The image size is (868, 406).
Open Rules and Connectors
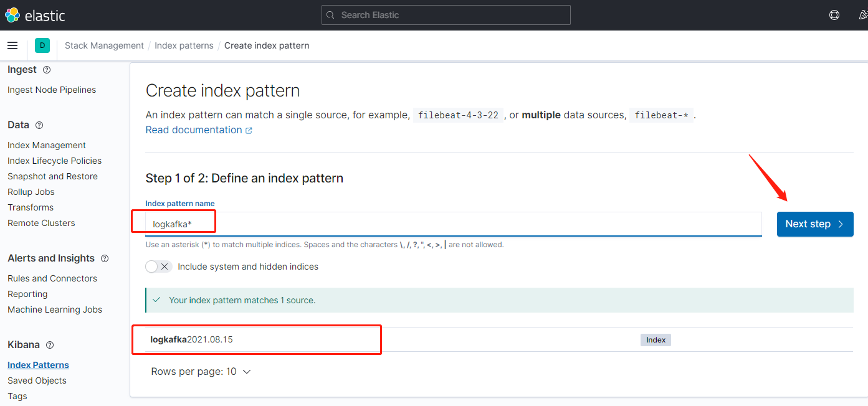[x=52, y=278]
